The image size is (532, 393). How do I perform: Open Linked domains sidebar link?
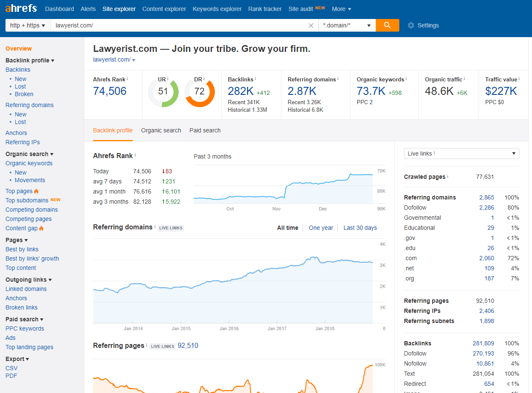click(x=26, y=289)
